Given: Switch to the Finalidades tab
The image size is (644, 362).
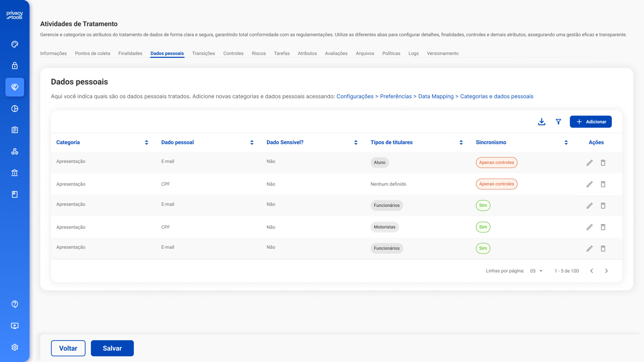Looking at the screenshot, I should 130,53.
